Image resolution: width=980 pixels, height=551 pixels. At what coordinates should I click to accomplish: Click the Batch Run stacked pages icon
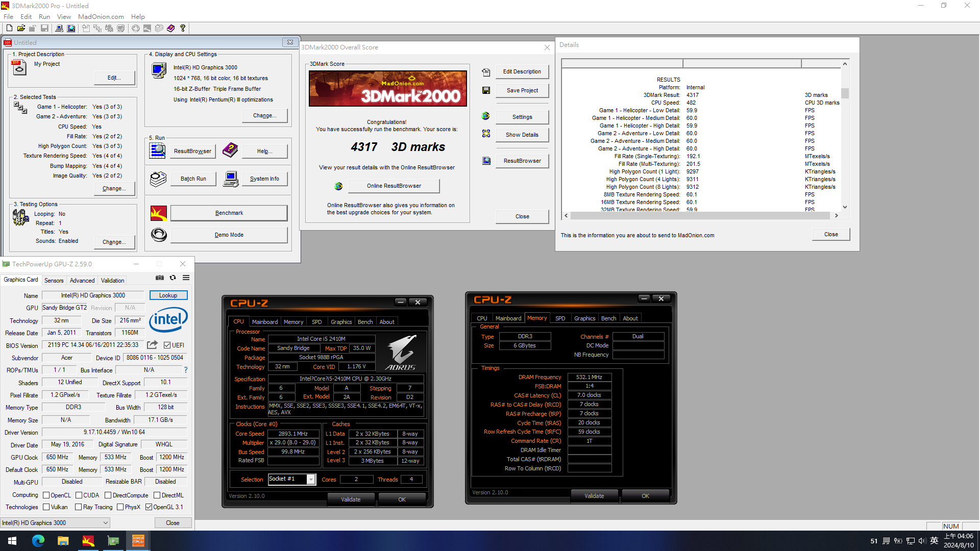(x=158, y=179)
